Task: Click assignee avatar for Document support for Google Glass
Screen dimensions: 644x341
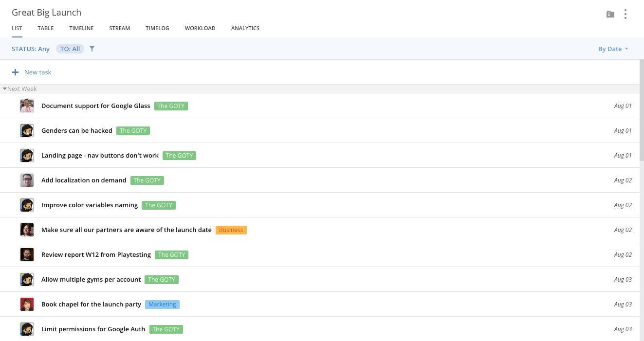Action: point(27,106)
